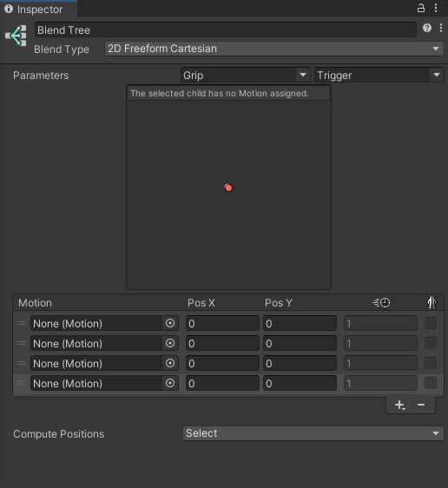Click the time scale column icon

click(381, 302)
